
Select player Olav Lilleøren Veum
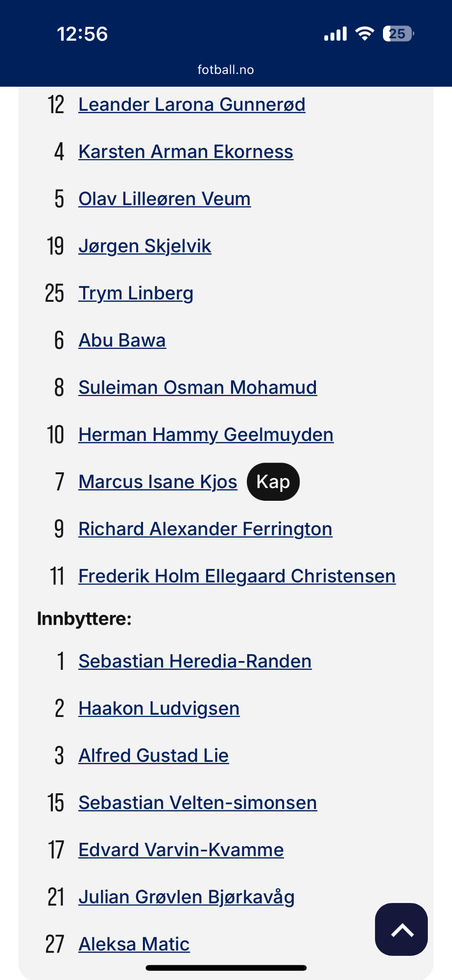click(x=165, y=198)
